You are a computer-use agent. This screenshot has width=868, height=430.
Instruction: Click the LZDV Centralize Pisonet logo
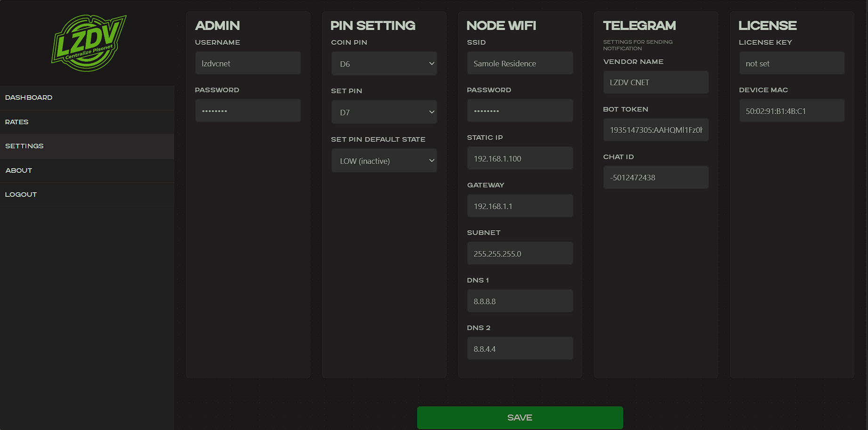click(89, 43)
